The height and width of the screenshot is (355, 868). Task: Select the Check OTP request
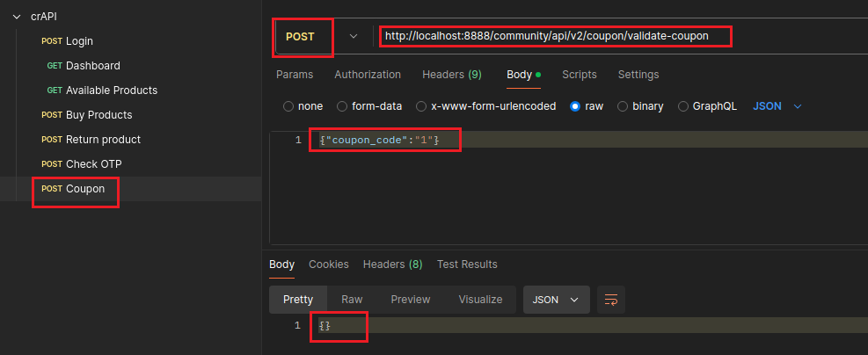click(x=93, y=164)
